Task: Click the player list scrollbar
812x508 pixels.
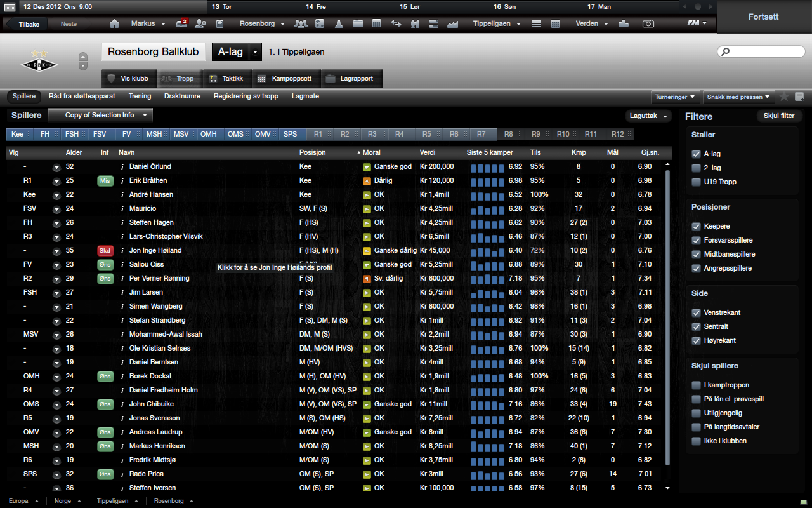Action: coord(667,317)
